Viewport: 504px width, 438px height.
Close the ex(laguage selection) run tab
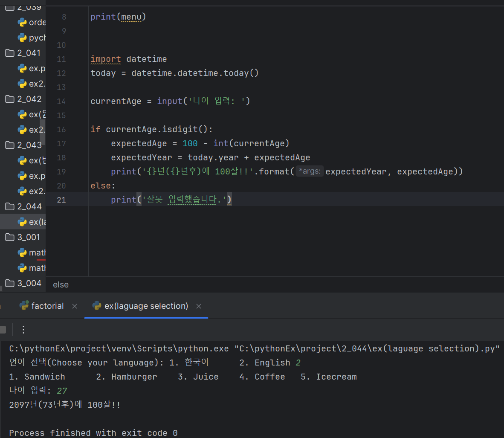(x=199, y=306)
